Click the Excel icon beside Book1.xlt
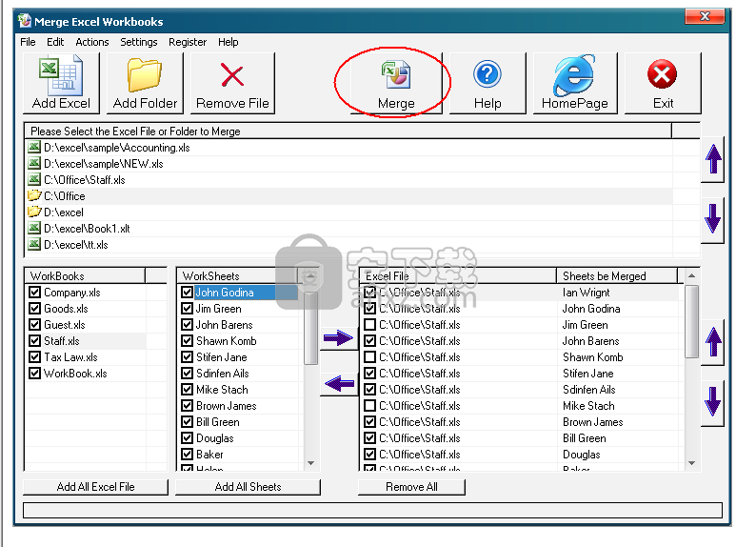The width and height of the screenshot is (756, 547). [33, 228]
